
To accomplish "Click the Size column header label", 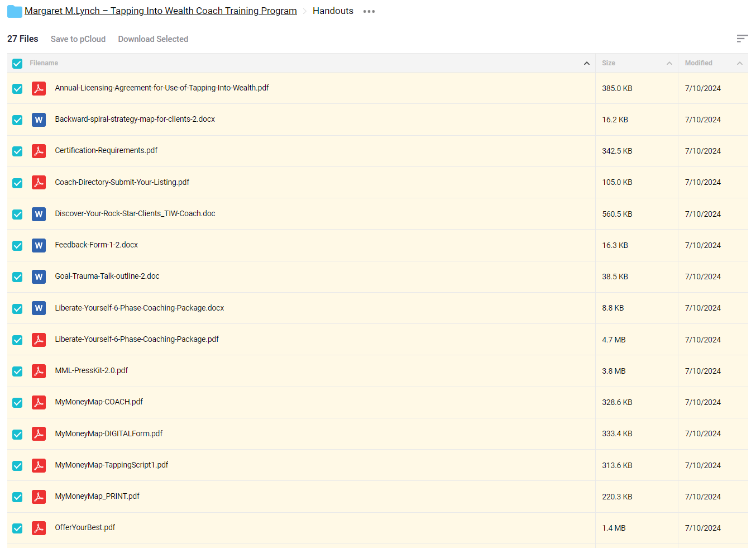I will tap(609, 63).
